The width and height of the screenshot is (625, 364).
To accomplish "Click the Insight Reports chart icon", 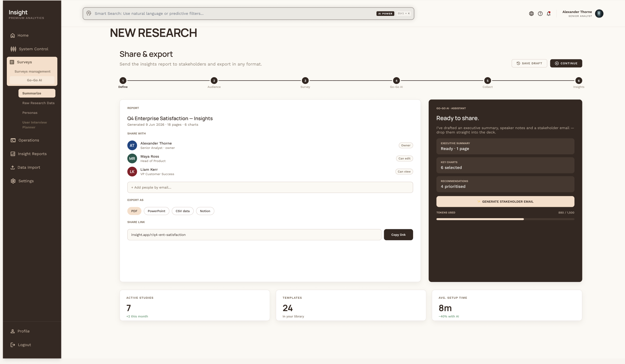I will 13,154.
